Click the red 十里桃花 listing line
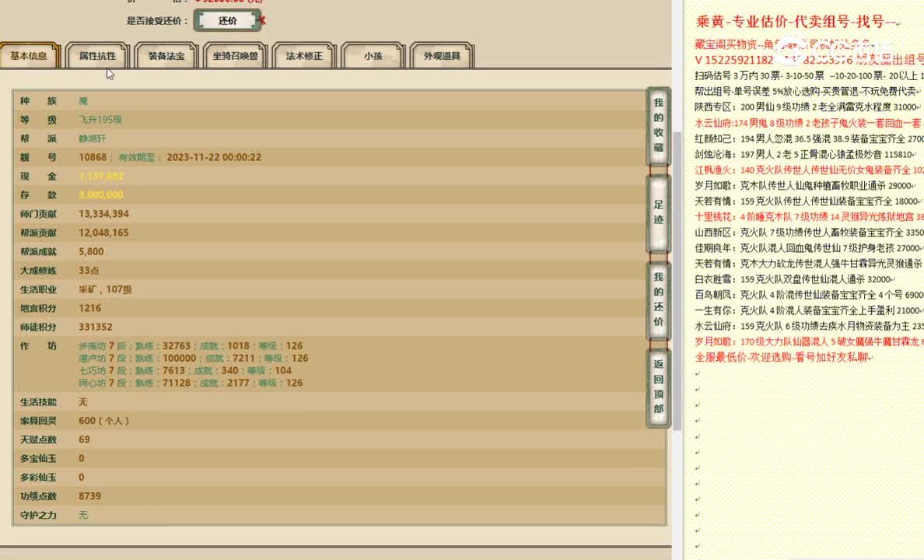 [x=810, y=217]
